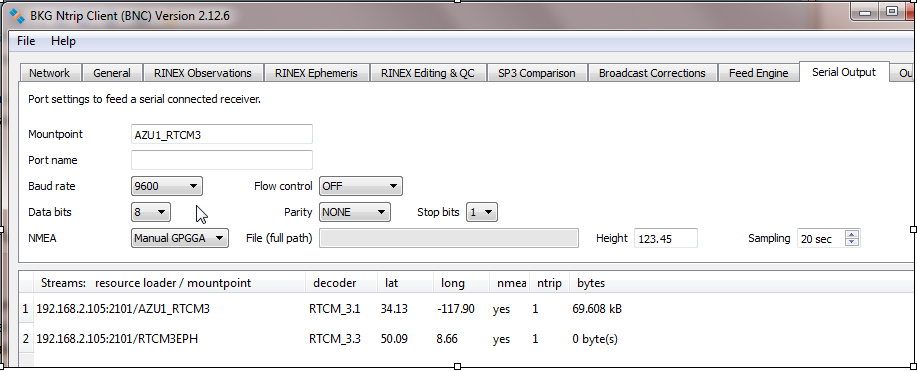Image resolution: width=917 pixels, height=372 pixels.
Task: Switch to the General tab
Action: 112,73
